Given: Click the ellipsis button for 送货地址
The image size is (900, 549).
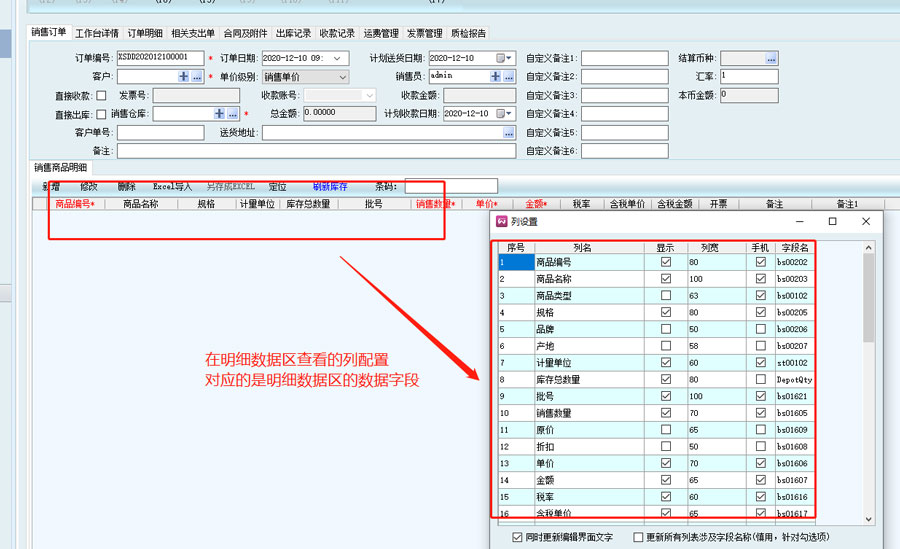Looking at the screenshot, I should (x=508, y=133).
